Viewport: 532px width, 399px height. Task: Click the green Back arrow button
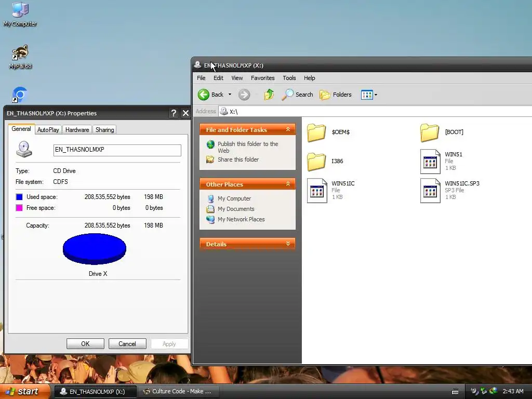tap(204, 95)
